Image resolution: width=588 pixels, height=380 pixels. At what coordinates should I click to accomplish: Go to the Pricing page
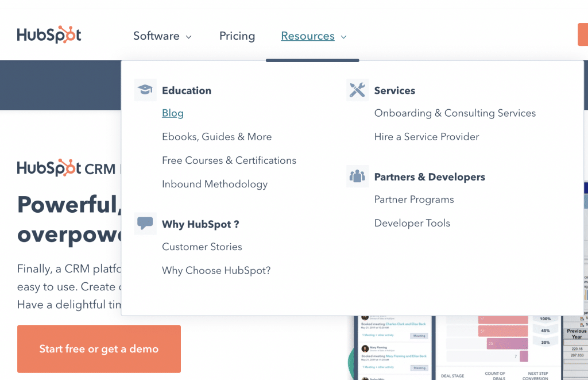click(x=237, y=36)
